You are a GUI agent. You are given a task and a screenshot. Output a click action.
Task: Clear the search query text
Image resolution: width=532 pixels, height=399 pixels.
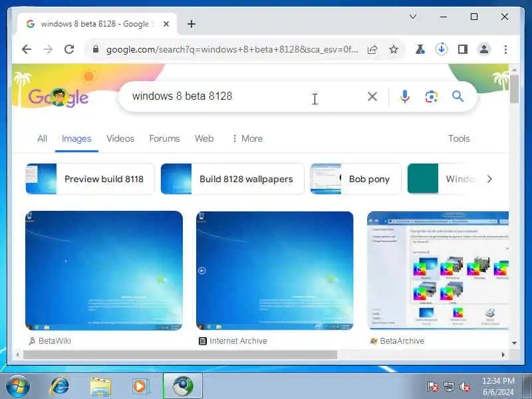pyautogui.click(x=372, y=96)
